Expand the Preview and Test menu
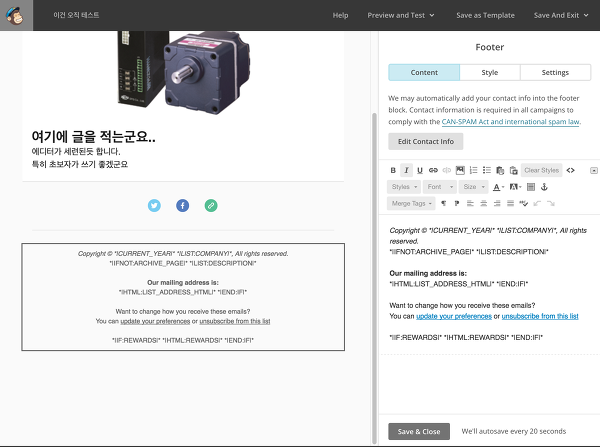This screenshot has height=447, width=600. (x=401, y=15)
